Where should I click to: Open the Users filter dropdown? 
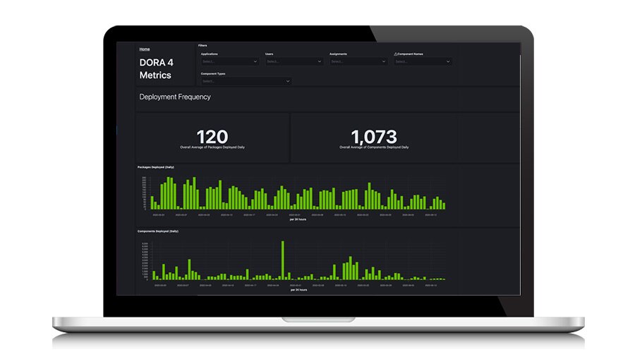tap(291, 61)
